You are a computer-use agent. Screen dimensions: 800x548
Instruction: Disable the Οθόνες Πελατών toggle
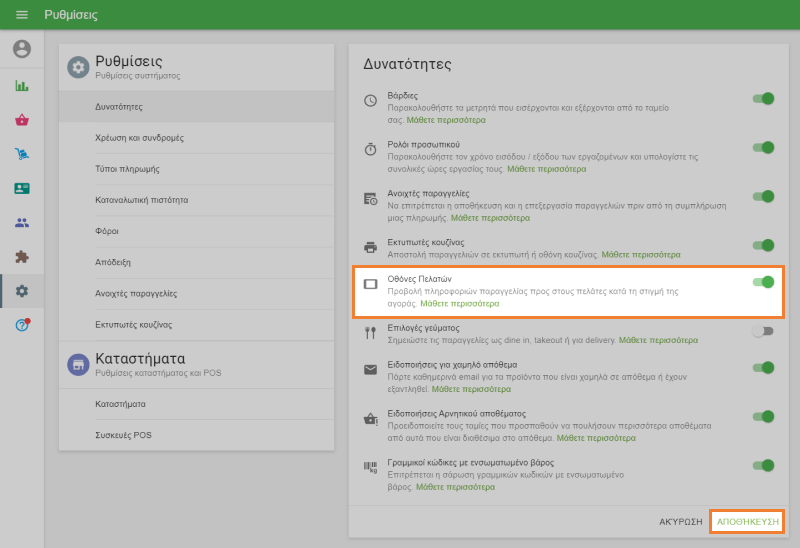[x=763, y=282]
